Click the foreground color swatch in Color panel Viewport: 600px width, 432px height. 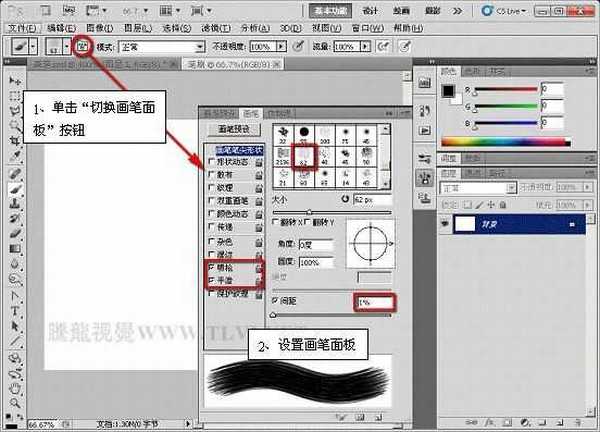(448, 91)
